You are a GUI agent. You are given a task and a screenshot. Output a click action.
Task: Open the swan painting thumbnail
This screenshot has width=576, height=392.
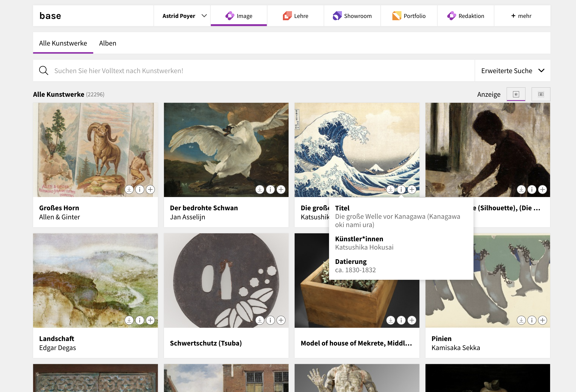point(226,150)
